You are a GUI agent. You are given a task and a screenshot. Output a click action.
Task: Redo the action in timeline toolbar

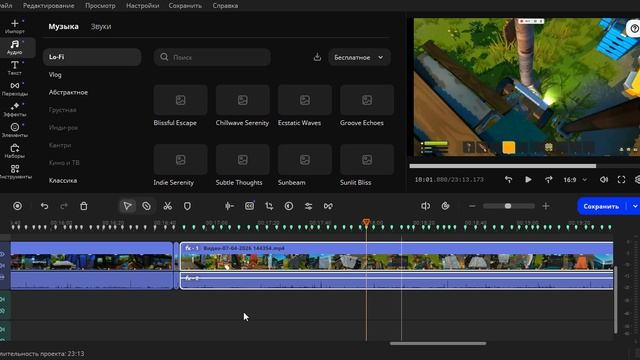[x=64, y=206]
